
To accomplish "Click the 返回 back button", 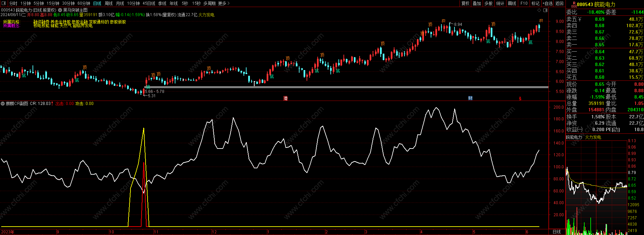I will (x=559, y=3).
